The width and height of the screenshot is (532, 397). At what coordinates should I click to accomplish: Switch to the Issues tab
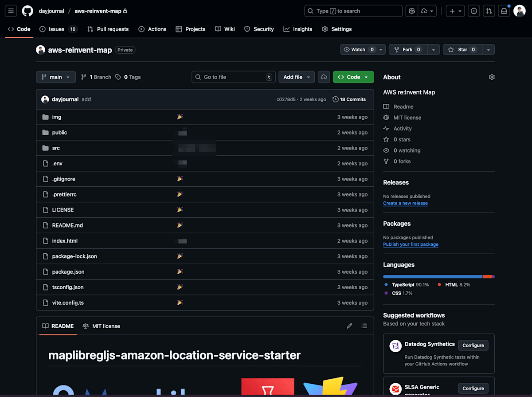[59, 29]
